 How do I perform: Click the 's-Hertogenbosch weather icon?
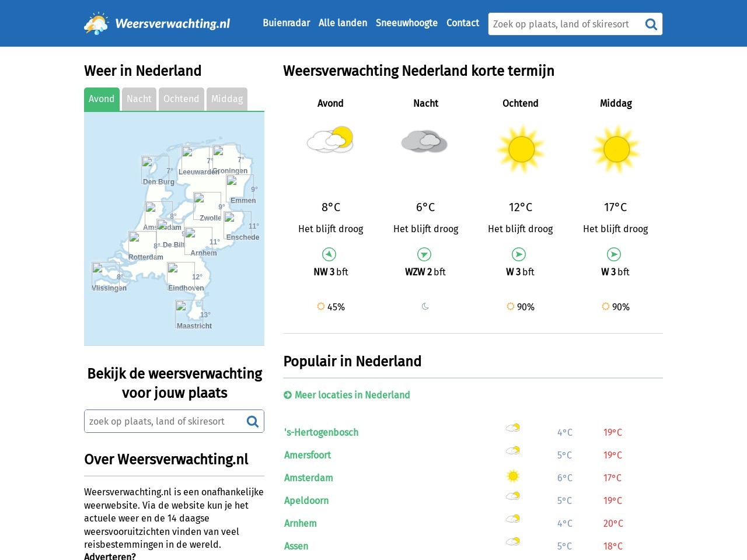coord(513,428)
